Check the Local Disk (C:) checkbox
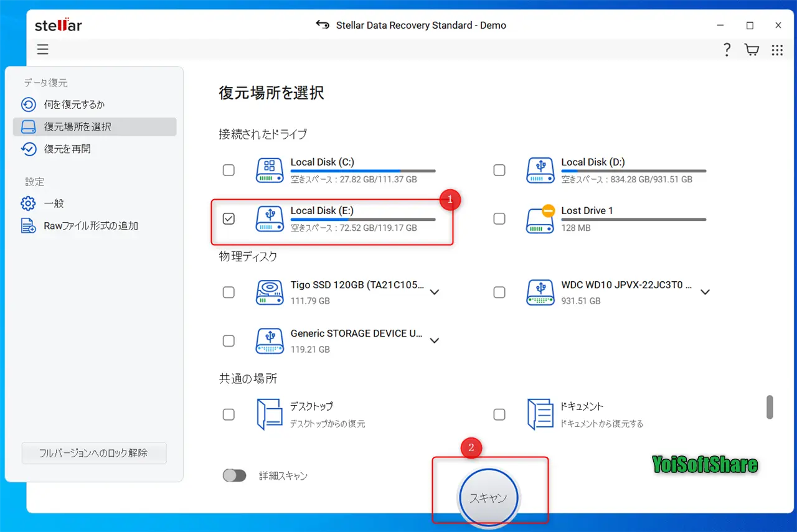The width and height of the screenshot is (797, 532). (x=229, y=170)
